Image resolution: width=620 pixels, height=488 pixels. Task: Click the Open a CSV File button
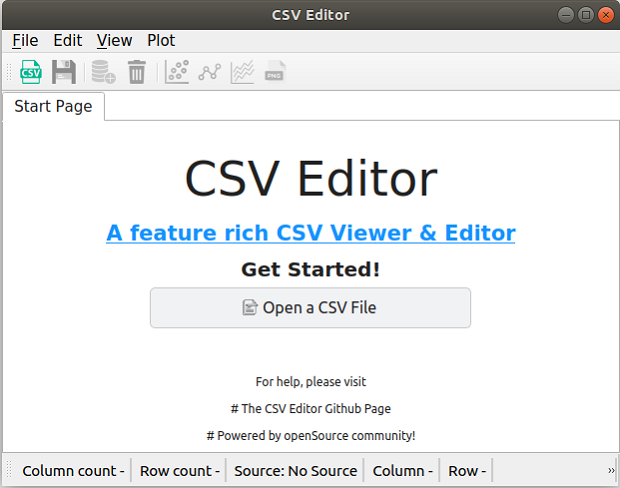pos(310,308)
